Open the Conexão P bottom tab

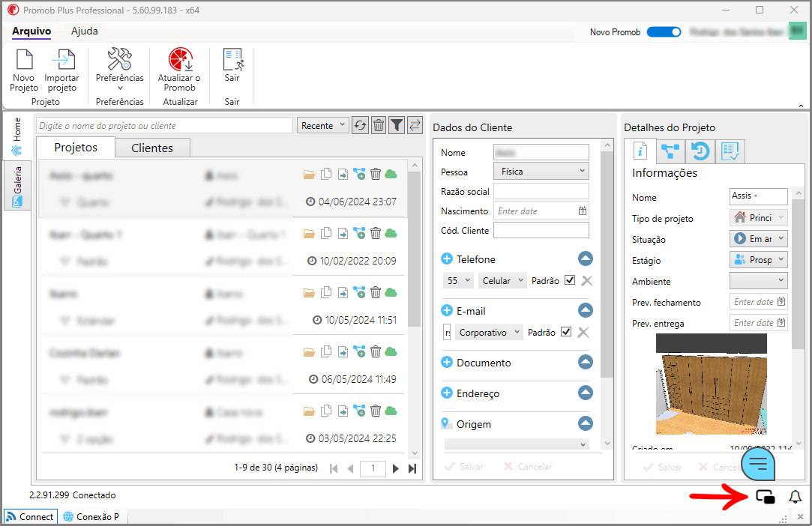click(91, 517)
